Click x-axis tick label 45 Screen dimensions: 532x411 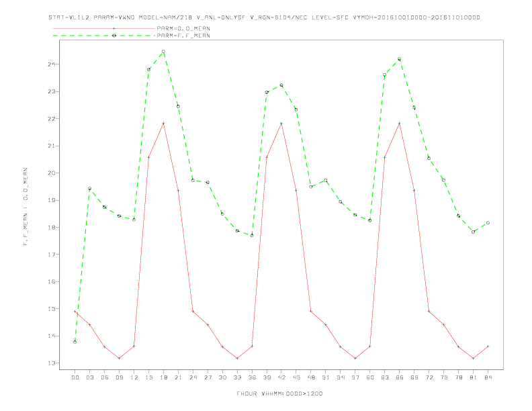[x=296, y=377]
